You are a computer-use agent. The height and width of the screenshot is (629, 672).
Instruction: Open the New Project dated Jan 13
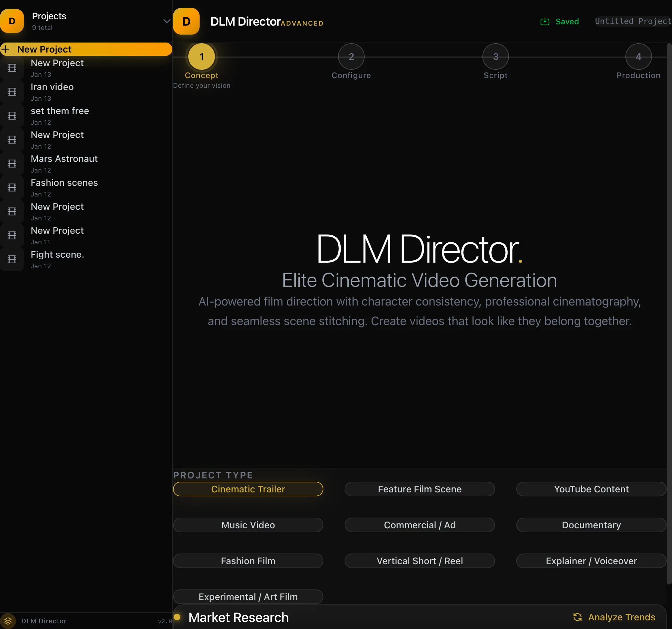86,68
